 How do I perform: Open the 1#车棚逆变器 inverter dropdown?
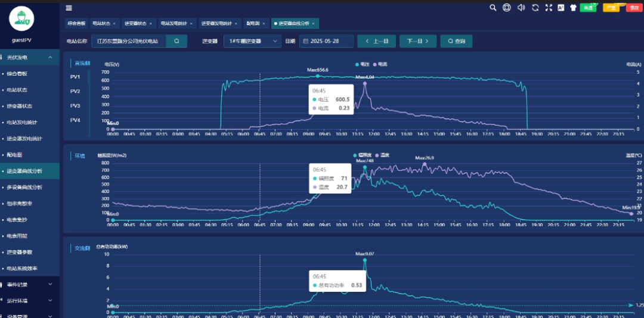[x=253, y=41]
